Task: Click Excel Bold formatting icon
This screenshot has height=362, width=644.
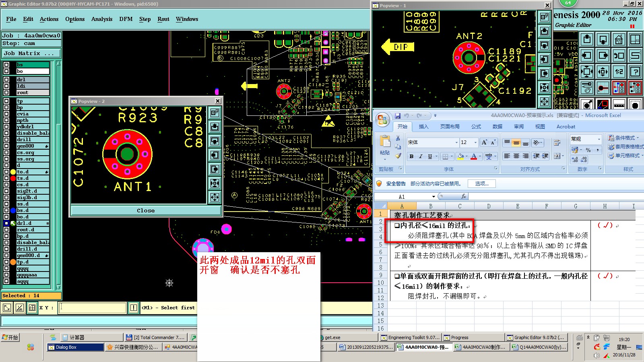Action: tap(411, 156)
